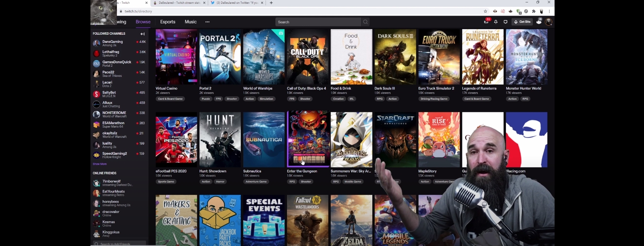Open the Food & Drink category thumbnail

point(352,57)
